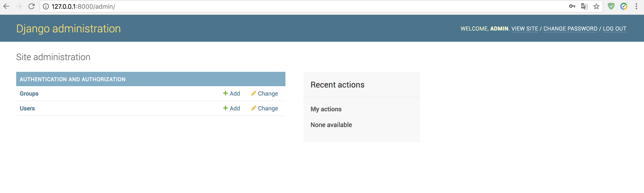Open the Chrome three-dot menu

click(636, 6)
